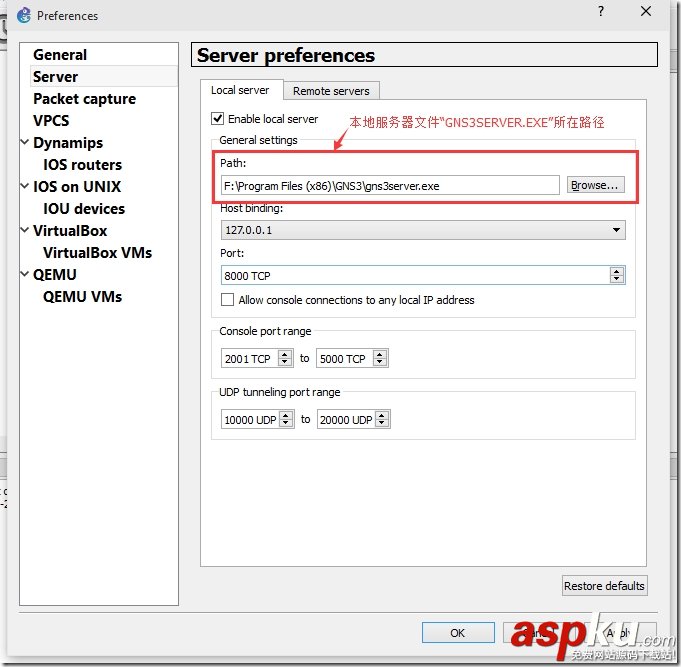
Task: Click the GNS3 Preferences title icon
Action: pyautogui.click(x=23, y=15)
